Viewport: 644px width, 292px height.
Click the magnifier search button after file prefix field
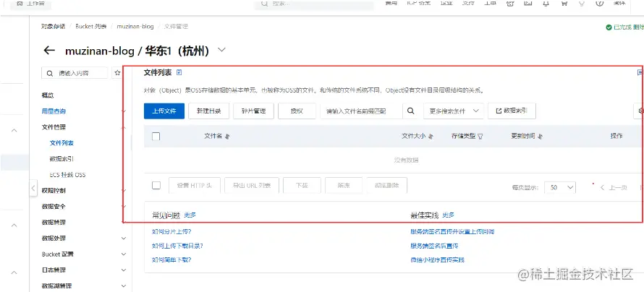click(410, 111)
